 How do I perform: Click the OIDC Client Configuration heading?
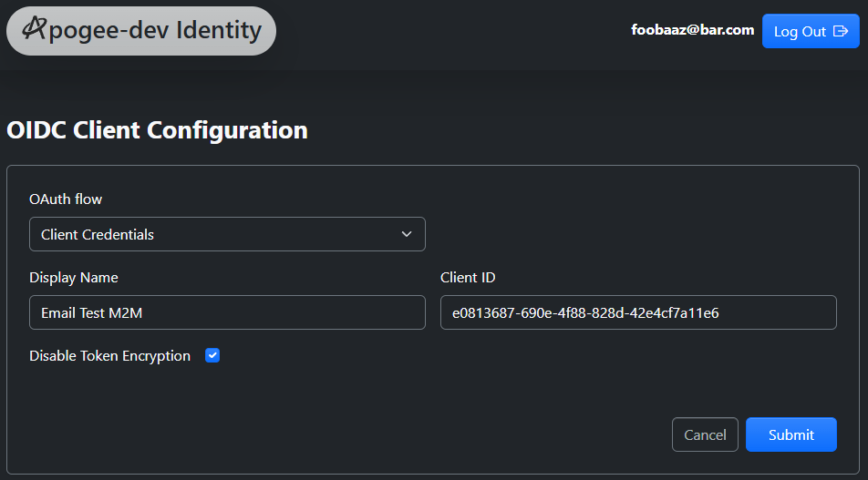[157, 130]
